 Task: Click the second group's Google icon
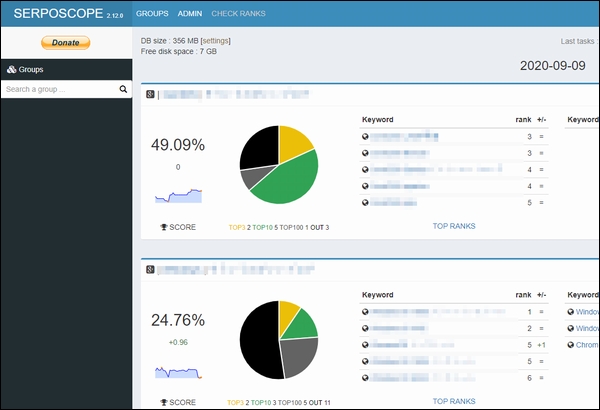150,270
